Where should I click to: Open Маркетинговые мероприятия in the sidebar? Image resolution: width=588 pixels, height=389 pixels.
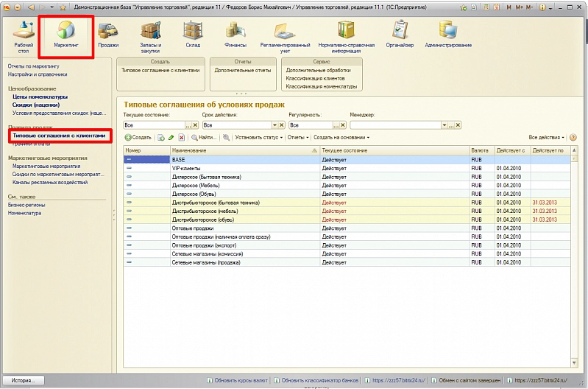click(46, 166)
